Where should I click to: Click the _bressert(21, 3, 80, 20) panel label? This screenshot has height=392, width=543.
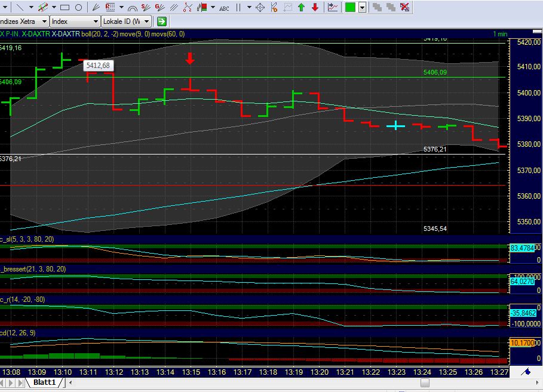tap(33, 269)
